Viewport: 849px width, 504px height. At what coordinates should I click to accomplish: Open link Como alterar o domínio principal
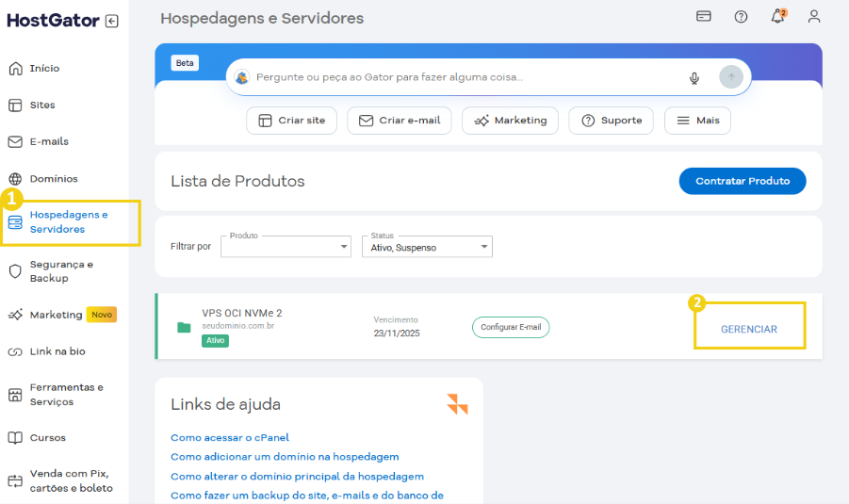297,477
